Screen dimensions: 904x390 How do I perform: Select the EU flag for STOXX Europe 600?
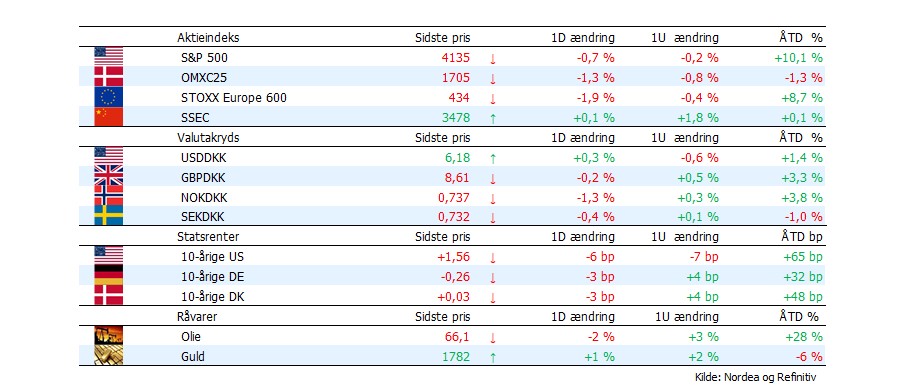click(x=108, y=97)
